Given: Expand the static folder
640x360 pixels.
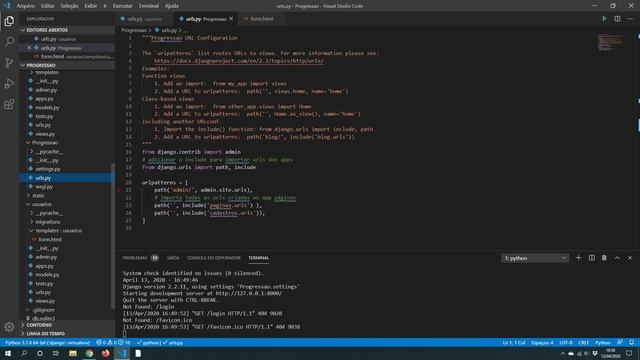Looking at the screenshot, I should pos(38,196).
